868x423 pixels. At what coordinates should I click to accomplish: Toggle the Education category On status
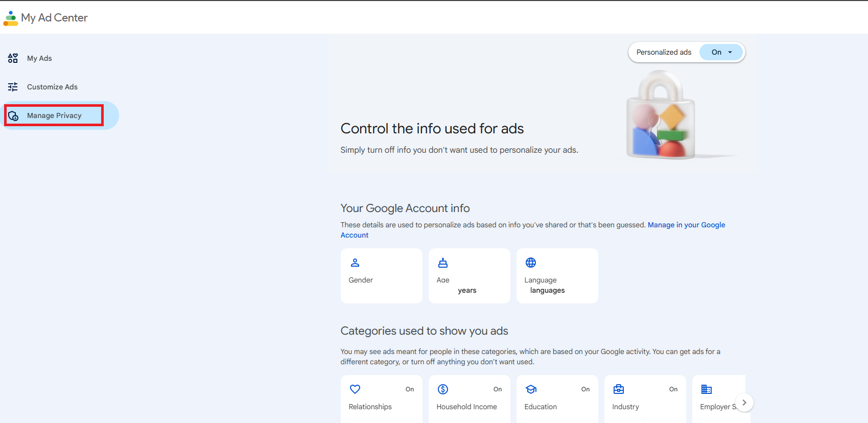pyautogui.click(x=585, y=389)
